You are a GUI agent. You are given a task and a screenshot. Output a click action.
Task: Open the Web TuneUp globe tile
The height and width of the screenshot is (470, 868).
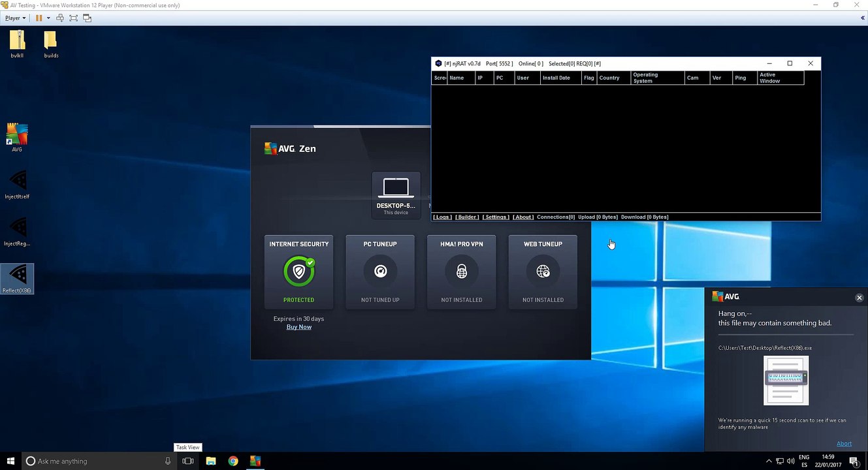543,272
